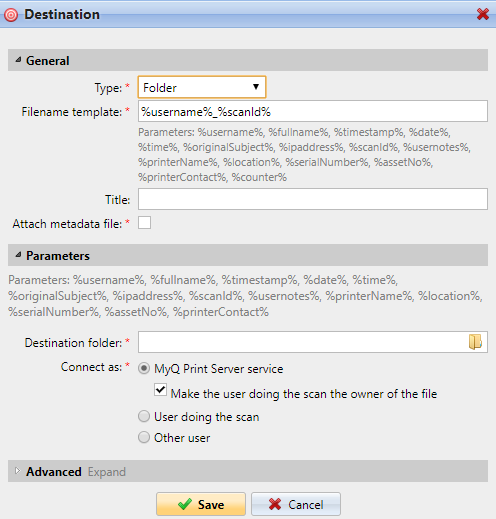Screen dimensions: 496x519
Task: Click the Title text field
Action: (x=313, y=199)
